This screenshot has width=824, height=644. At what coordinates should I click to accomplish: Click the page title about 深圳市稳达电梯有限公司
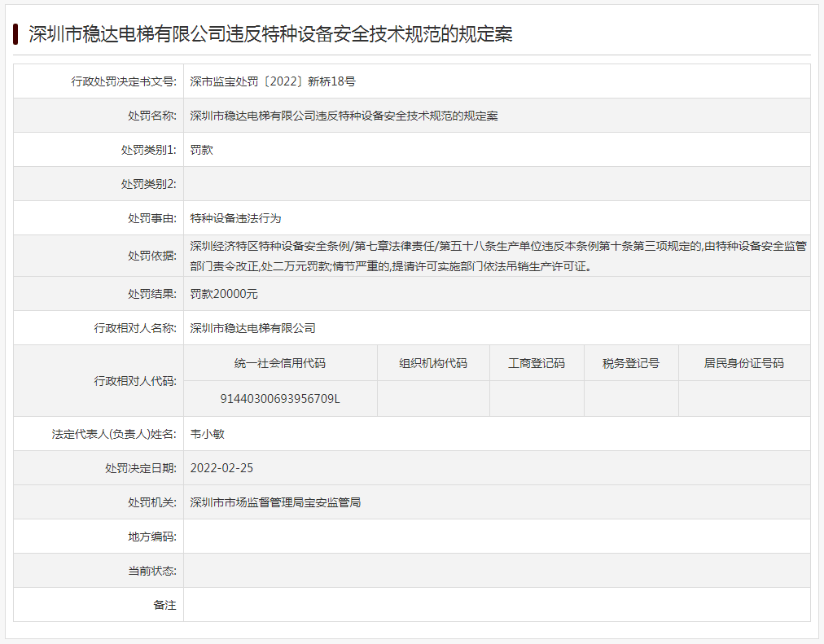pos(270,34)
